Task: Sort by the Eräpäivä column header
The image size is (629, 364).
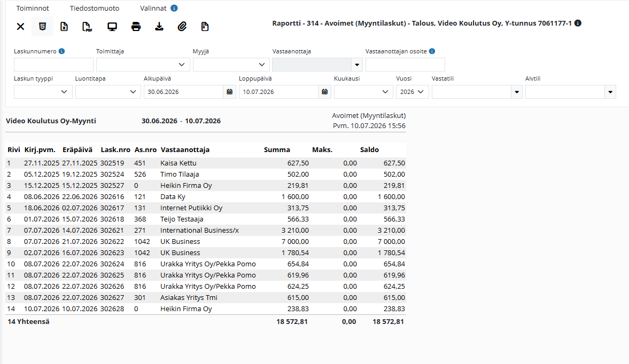Action: tap(77, 150)
